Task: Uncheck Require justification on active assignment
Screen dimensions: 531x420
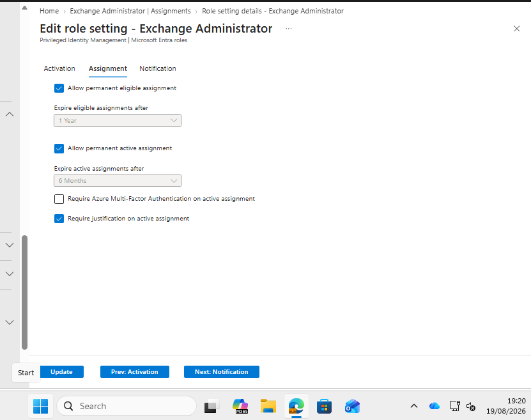Action: [x=59, y=219]
